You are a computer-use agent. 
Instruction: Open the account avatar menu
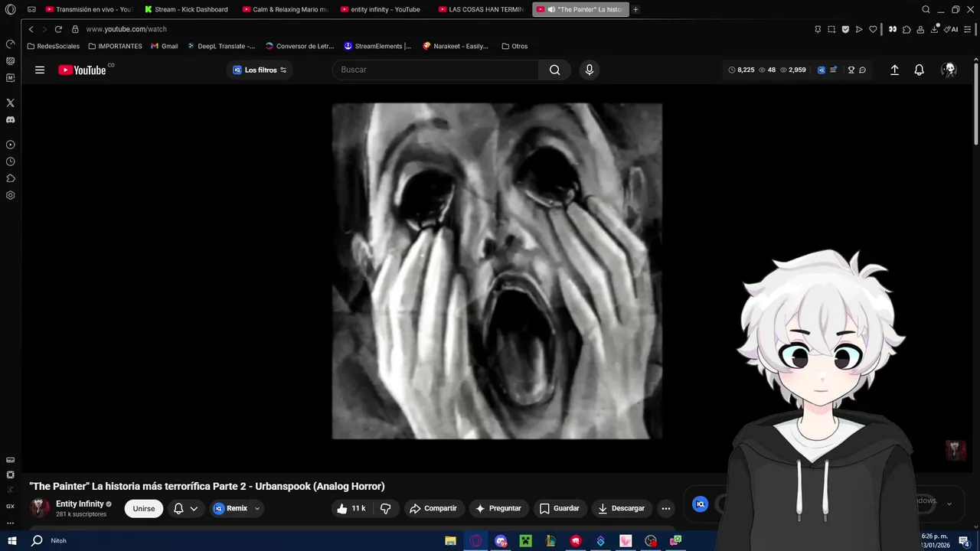pos(949,70)
